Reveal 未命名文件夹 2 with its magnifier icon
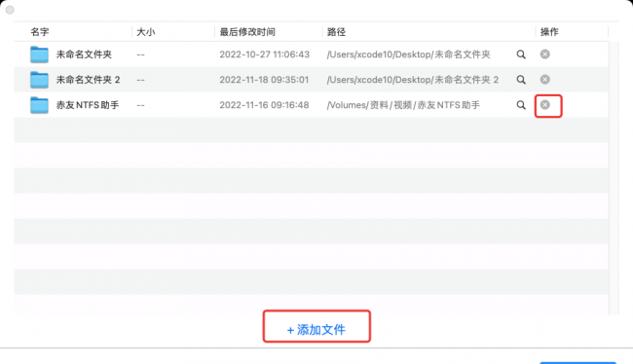Screen dimensions: 633x364 coord(521,80)
